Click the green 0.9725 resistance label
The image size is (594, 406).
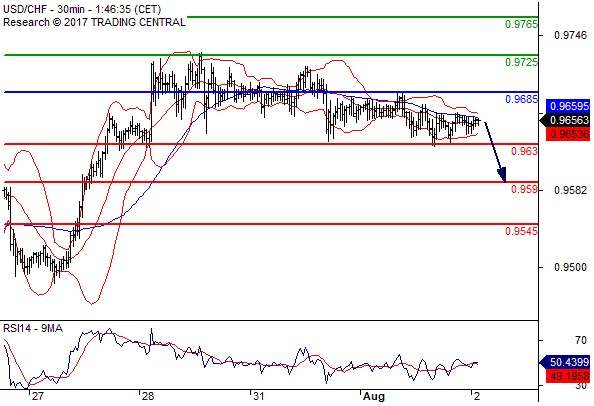521,62
